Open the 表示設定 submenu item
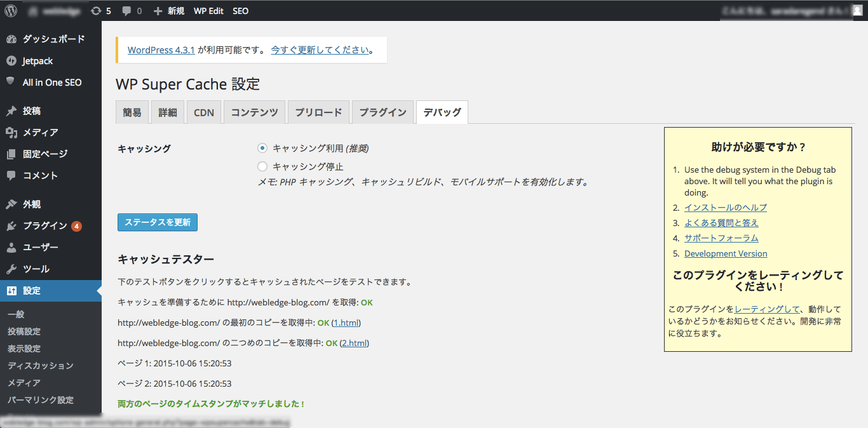The width and height of the screenshot is (868, 428). click(x=24, y=349)
